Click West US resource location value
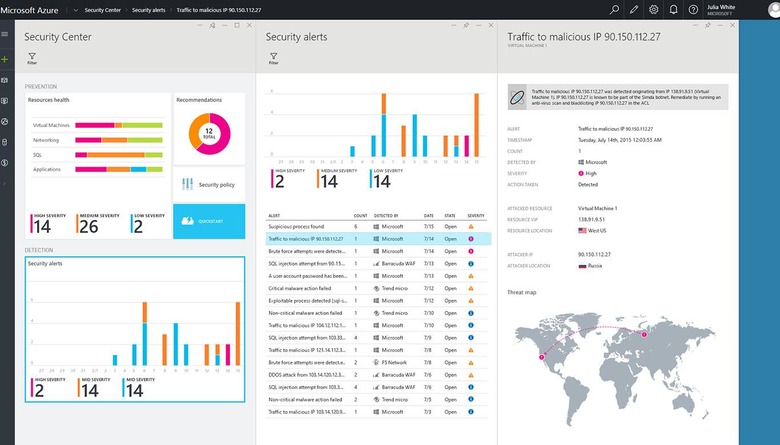Screen dimensions: 780x445 point(592,231)
